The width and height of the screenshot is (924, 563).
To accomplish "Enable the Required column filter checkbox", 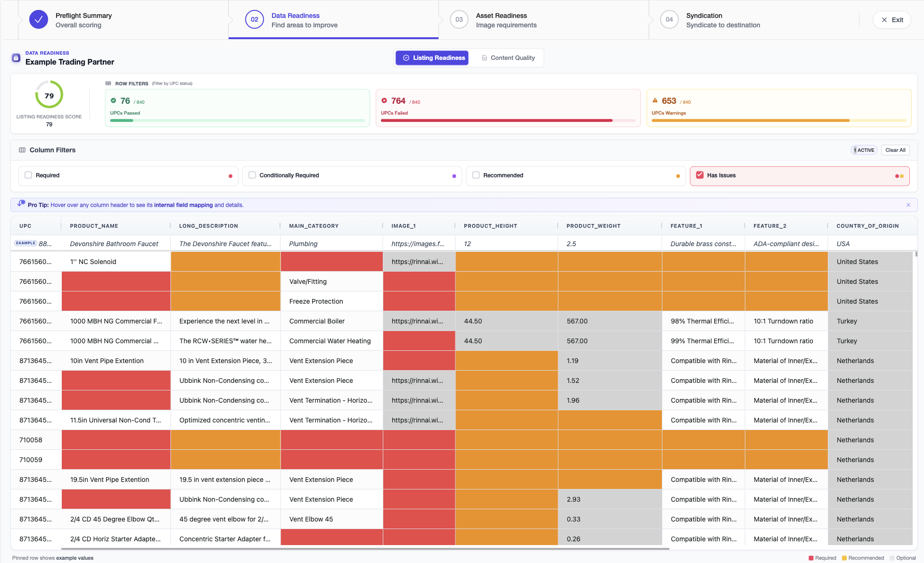I will point(28,175).
